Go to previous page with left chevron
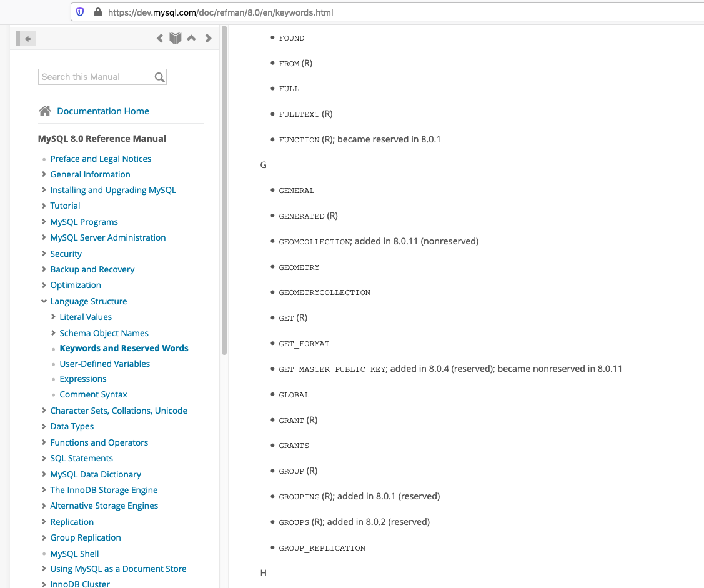Image resolution: width=704 pixels, height=588 pixels. (x=159, y=38)
